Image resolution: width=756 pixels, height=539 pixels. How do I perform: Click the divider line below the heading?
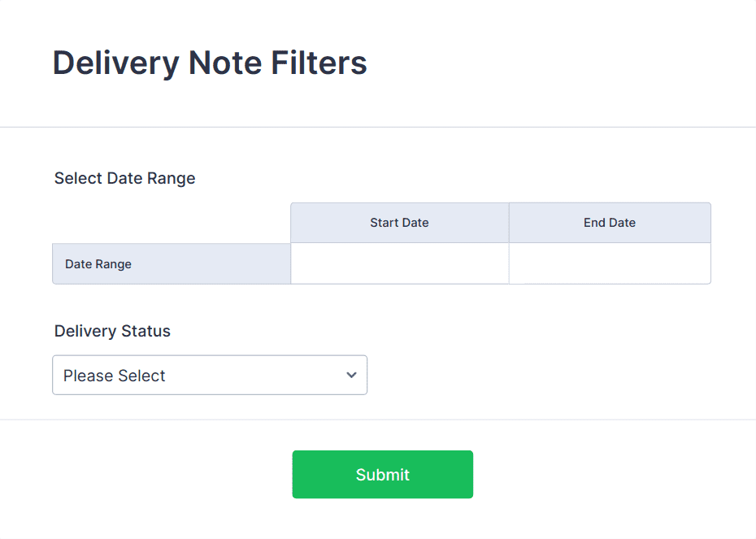pyautogui.click(x=378, y=127)
